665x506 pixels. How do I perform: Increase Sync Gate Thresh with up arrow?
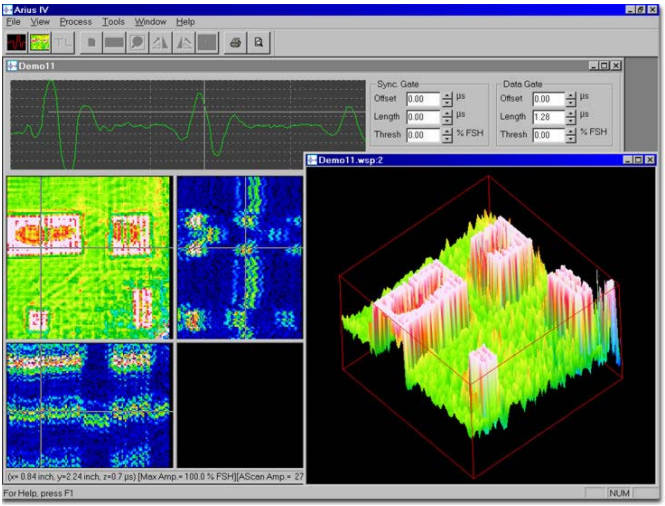coord(447,132)
